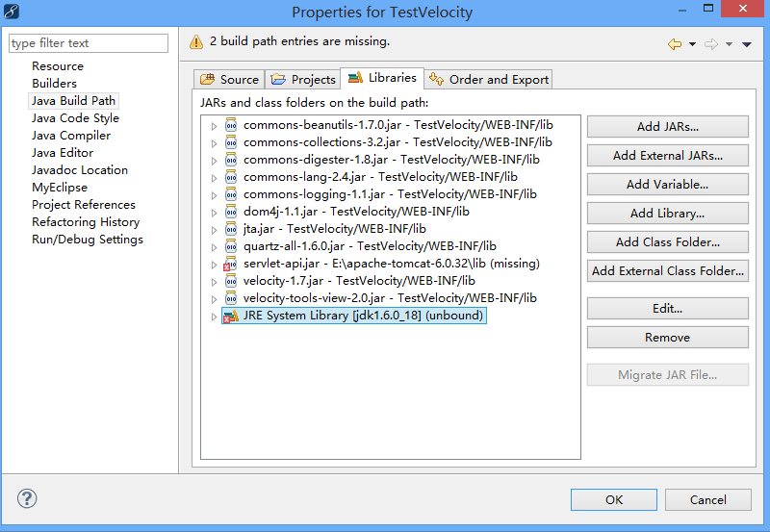Open Run/Debug Settings page
This screenshot has width=770, height=532.
[x=88, y=240]
